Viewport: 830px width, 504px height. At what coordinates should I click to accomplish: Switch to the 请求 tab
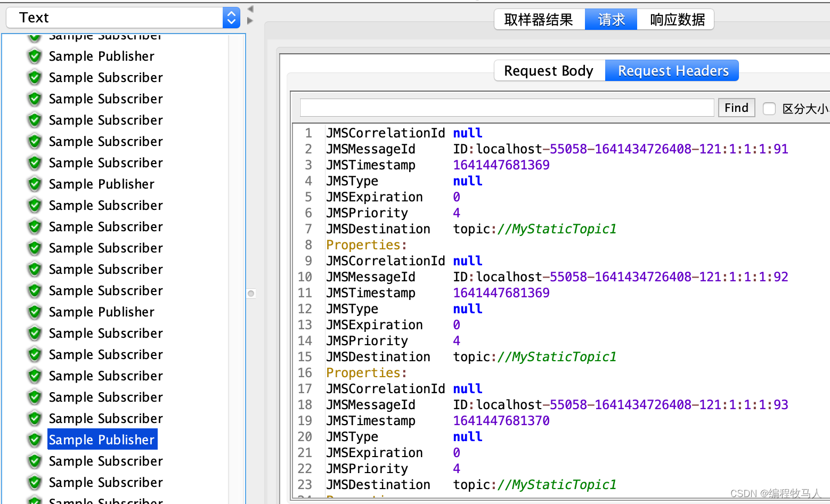click(x=611, y=20)
